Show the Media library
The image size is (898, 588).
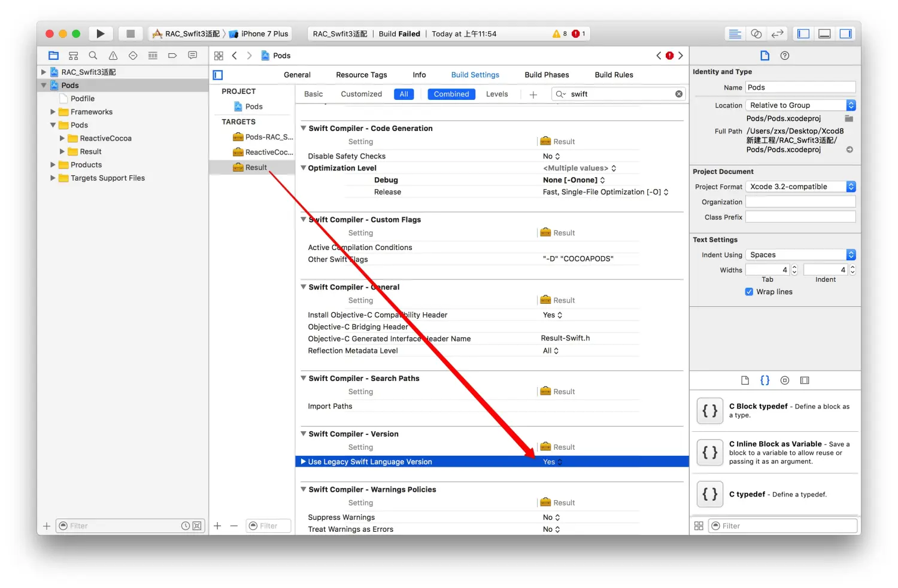coord(805,380)
